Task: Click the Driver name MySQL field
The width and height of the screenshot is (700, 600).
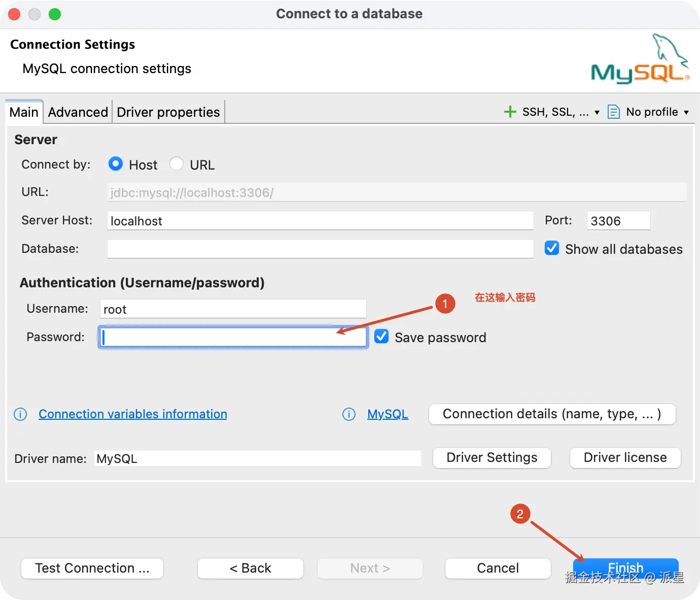Action: [258, 458]
